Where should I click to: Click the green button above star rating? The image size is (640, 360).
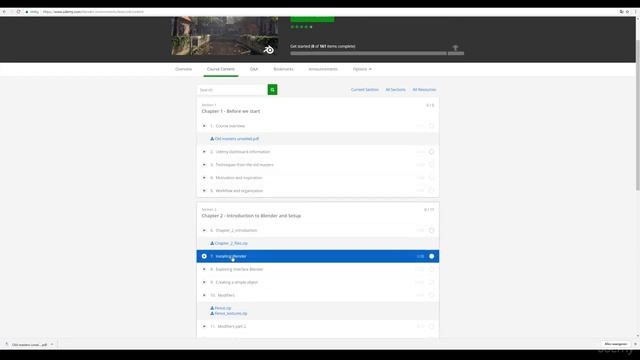point(312,19)
